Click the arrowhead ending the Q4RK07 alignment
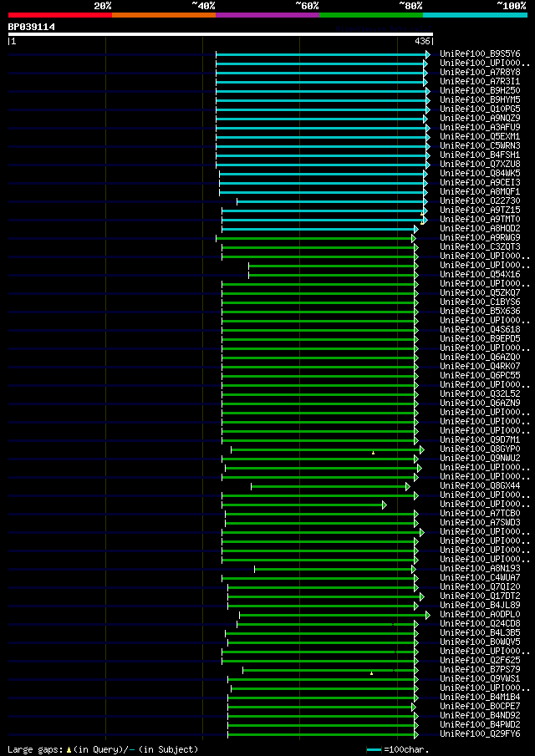This screenshot has width=535, height=756. coord(415,367)
